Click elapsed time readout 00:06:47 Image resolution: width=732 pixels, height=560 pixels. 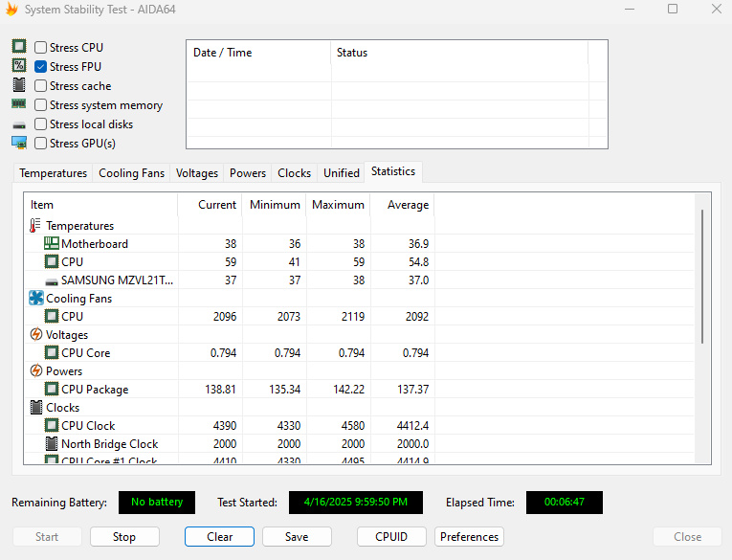(x=564, y=502)
